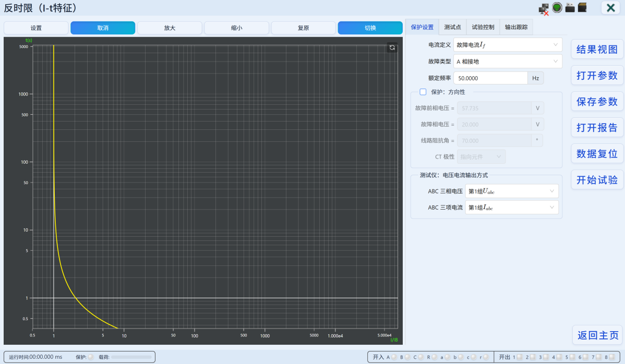Close the 反时限 window with X

point(610,8)
